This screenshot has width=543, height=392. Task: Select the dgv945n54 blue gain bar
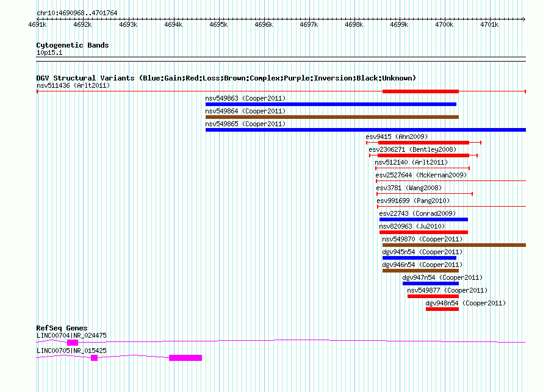(x=419, y=258)
